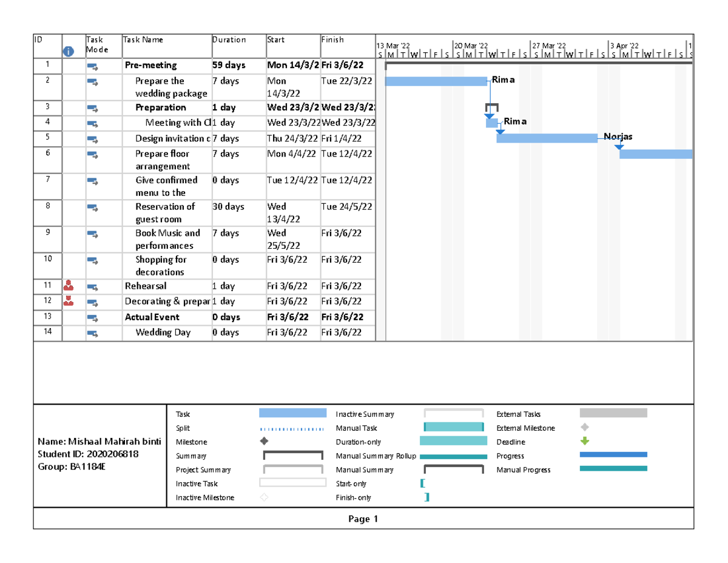This screenshot has height=563, width=728.
Task: Click the overallocated resource icon beside Decorating & preparing
Action: (69, 300)
